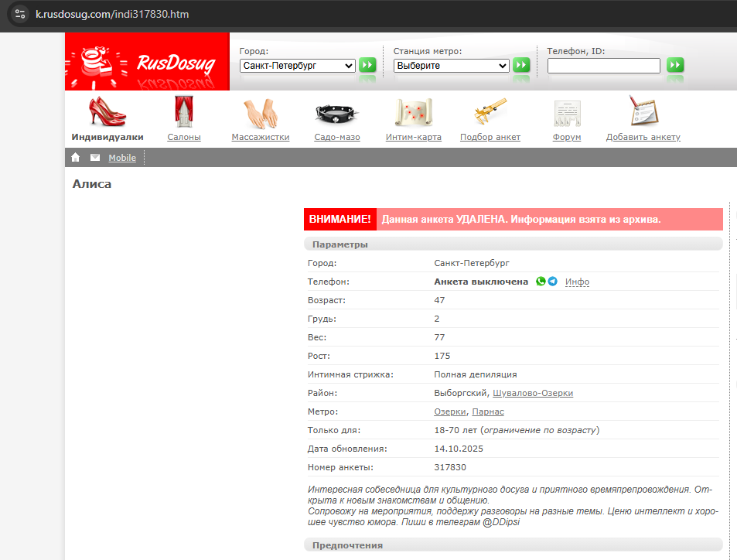Open the Город dropdown showing Санкт-Петербург
The width and height of the screenshot is (737, 560).
297,66
